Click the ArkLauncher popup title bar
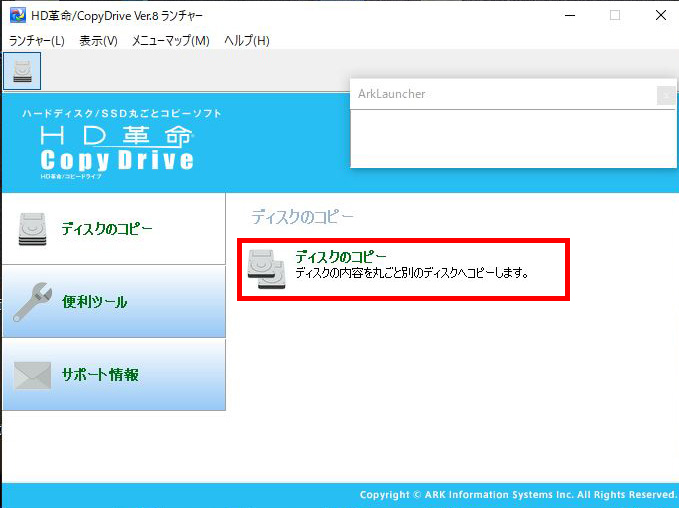The width and height of the screenshot is (679, 508). point(500,94)
